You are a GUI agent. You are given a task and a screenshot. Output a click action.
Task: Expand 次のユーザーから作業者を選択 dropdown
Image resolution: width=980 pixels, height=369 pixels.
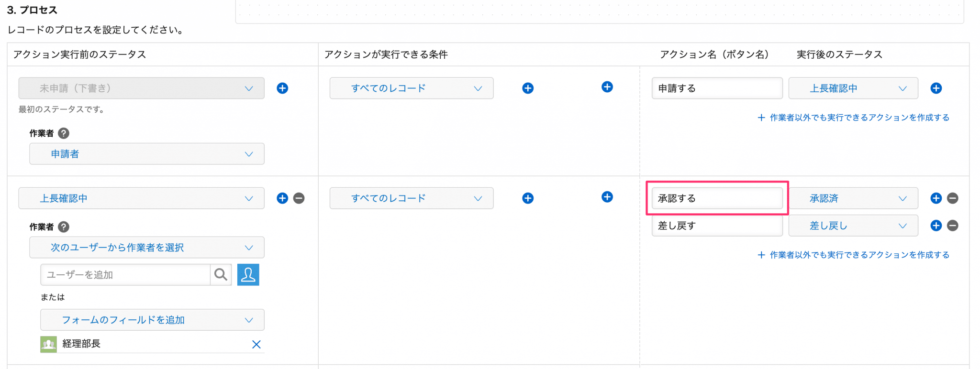147,248
